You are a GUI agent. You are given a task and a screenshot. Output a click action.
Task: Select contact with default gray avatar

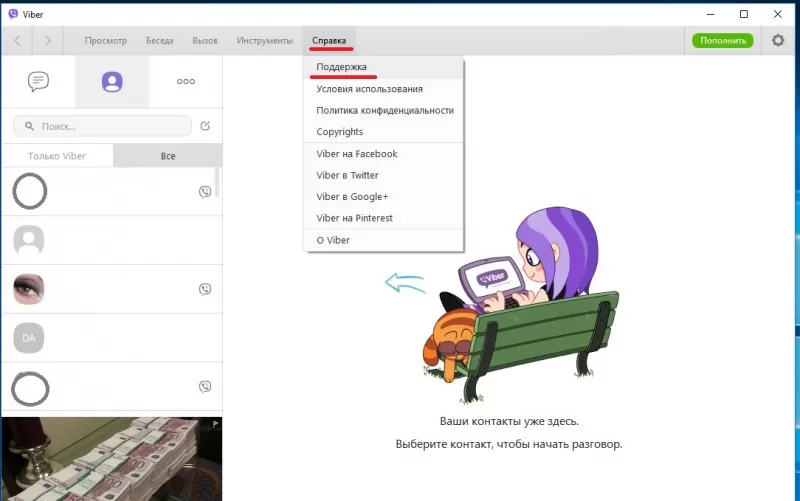click(111, 240)
